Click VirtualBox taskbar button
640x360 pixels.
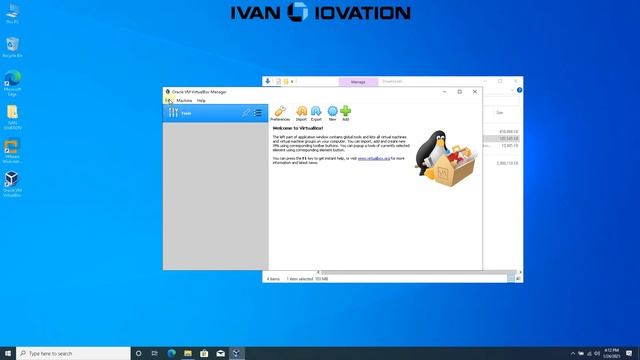point(236,353)
